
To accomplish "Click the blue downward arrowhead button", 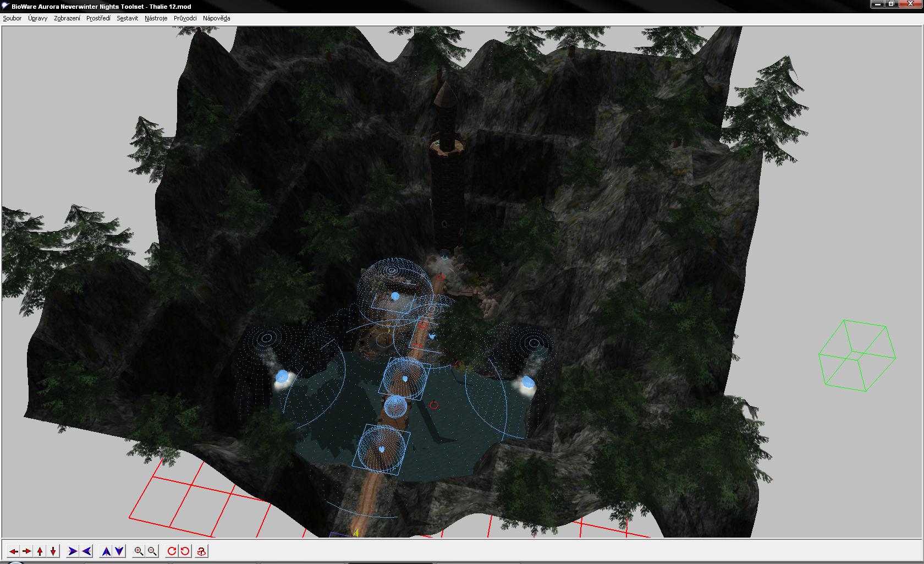I will [119, 551].
